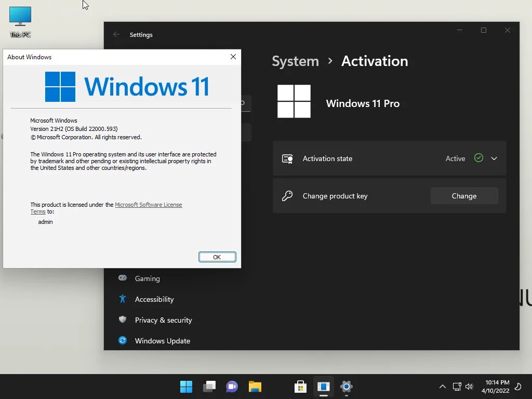Maximize the Settings window
Image resolution: width=532 pixels, height=399 pixels.
484,30
